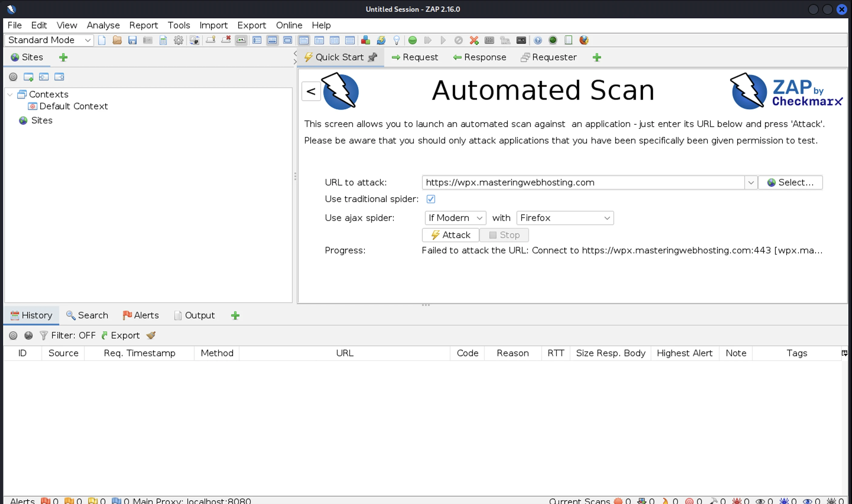This screenshot has width=852, height=504.
Task: Toggle the History Filter: OFF funnel
Action: (43, 335)
